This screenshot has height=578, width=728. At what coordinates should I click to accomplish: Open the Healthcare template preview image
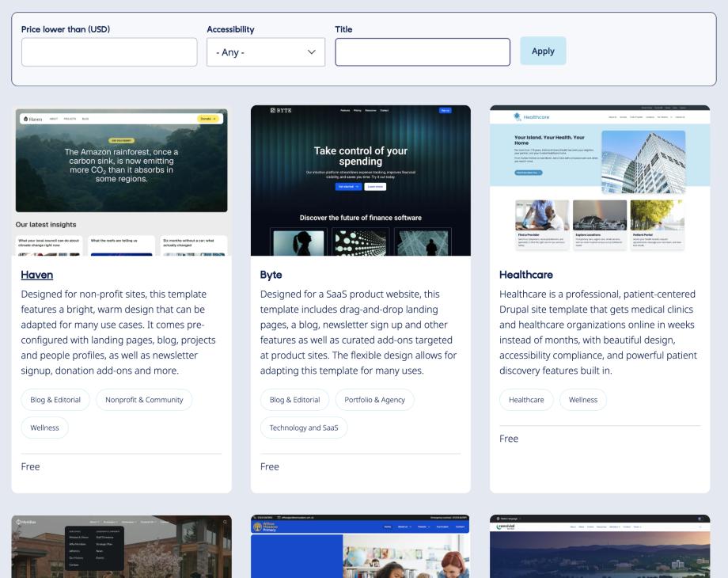pyautogui.click(x=600, y=181)
